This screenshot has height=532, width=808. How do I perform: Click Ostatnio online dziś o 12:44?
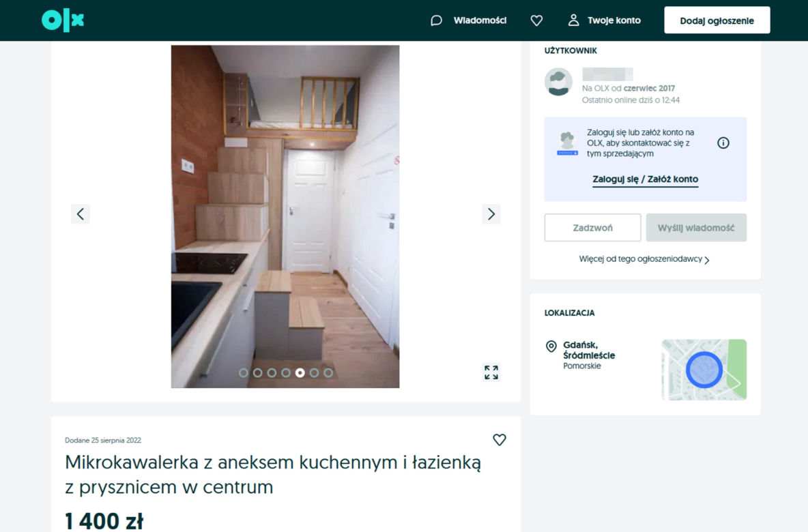pyautogui.click(x=631, y=100)
